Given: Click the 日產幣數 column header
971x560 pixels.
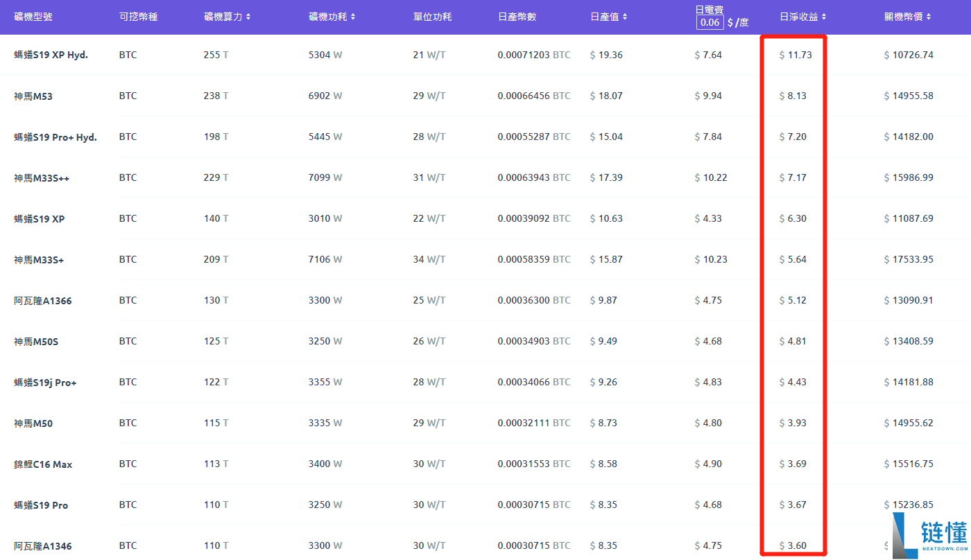Looking at the screenshot, I should coord(517,17).
